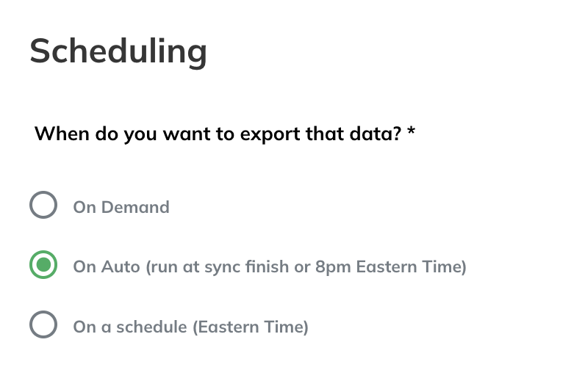
Task: Switch export timing to On Demand
Action: point(43,205)
